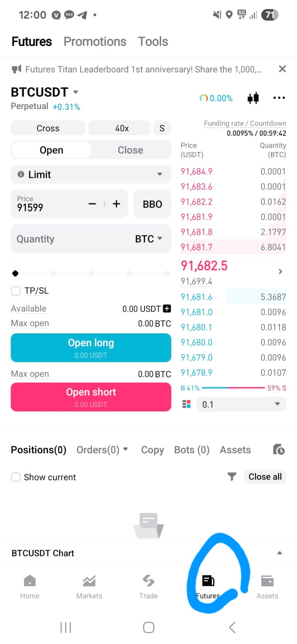The width and height of the screenshot is (297, 644).
Task: Click the quantity percentage slider handle
Action: point(15,273)
